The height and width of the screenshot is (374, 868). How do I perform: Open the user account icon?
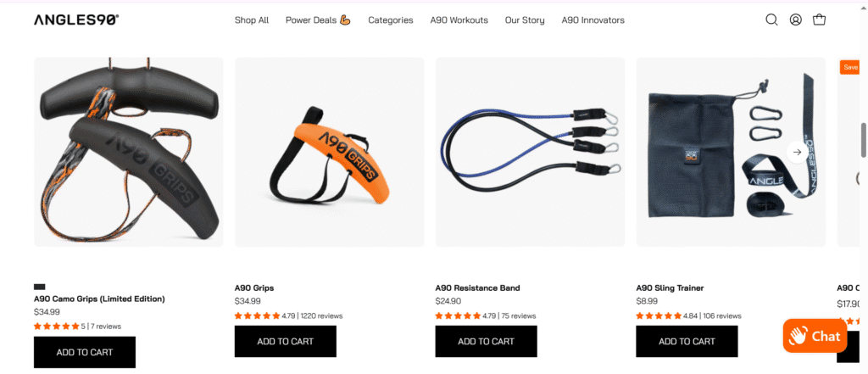795,20
